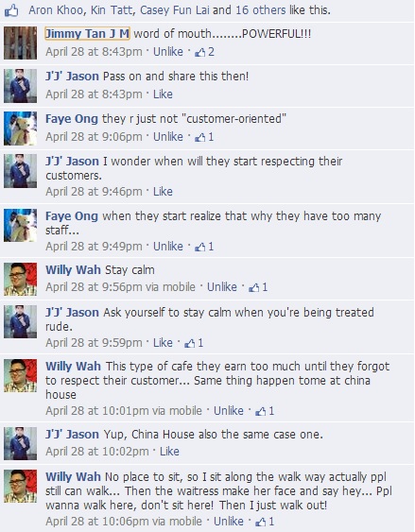
Task: Unlike Willy Wah's 'Stay calm' comment
Action: coord(222,287)
